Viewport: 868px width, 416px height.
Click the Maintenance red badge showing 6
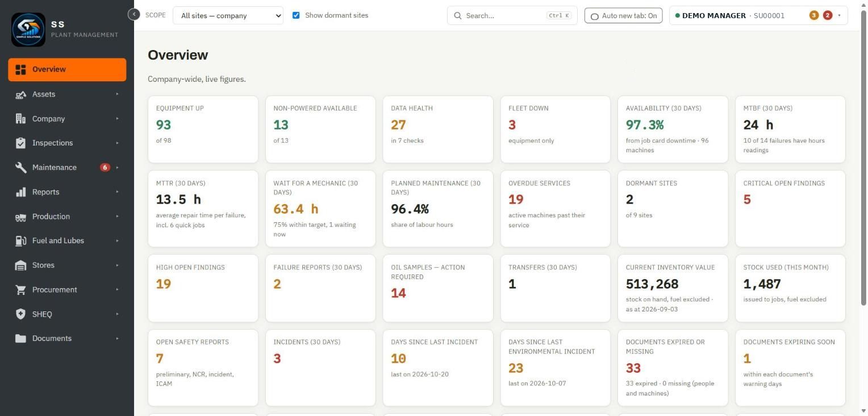[105, 168]
